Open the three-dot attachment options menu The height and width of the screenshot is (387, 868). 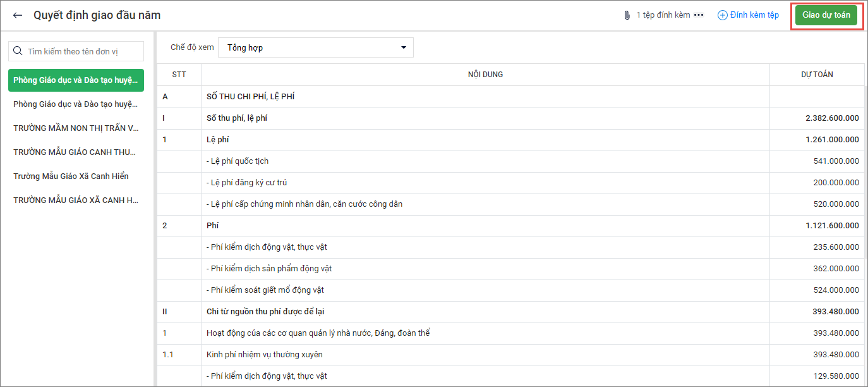[x=699, y=15]
